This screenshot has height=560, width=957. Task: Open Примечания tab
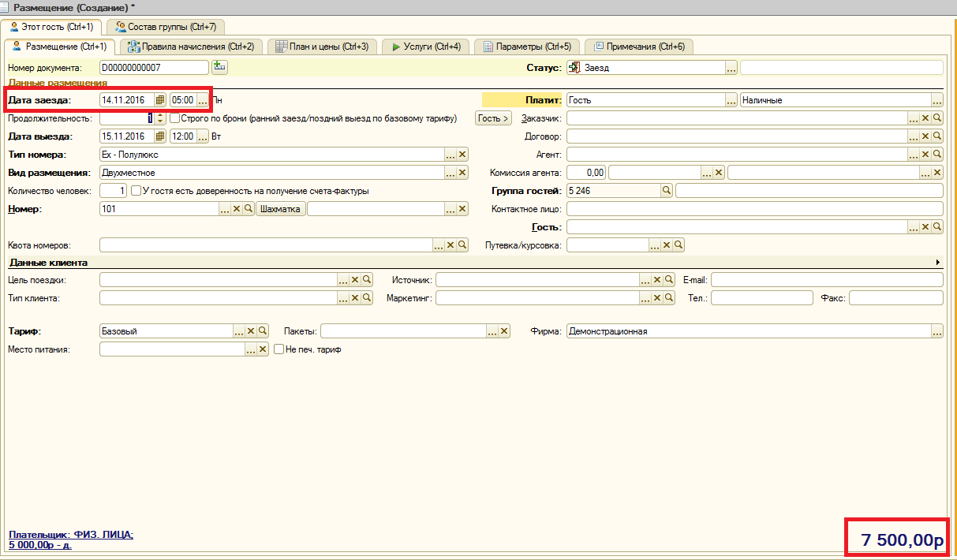639,47
